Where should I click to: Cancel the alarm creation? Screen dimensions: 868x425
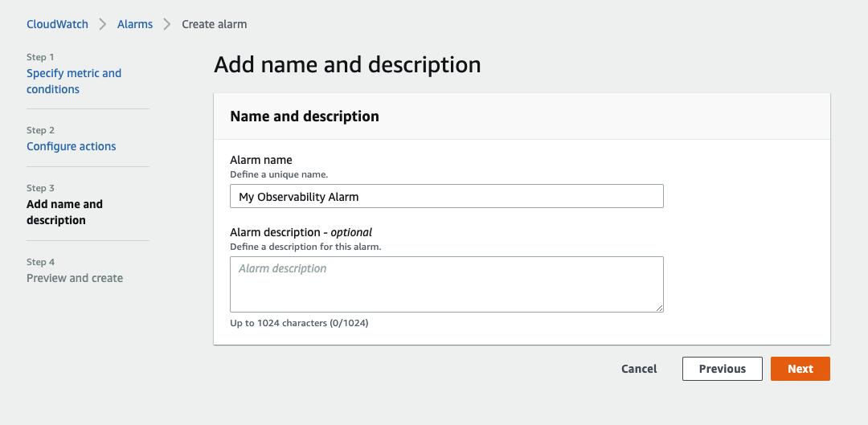[x=639, y=369]
